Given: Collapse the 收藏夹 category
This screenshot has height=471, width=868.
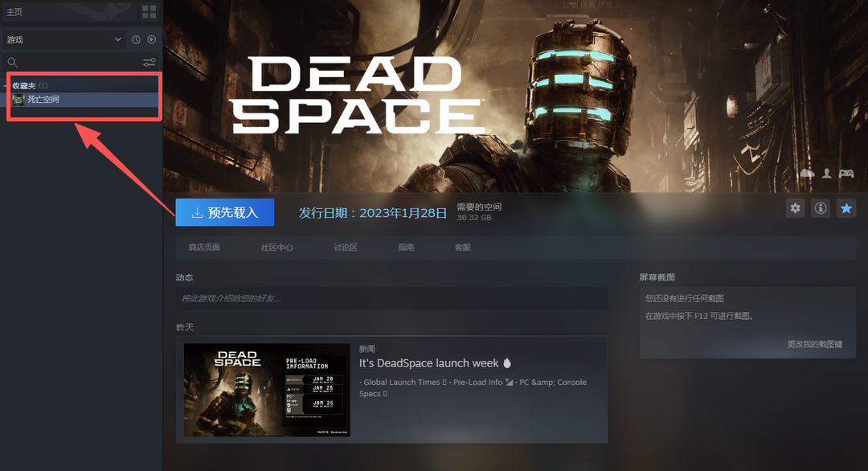Looking at the screenshot, I should (x=6, y=86).
